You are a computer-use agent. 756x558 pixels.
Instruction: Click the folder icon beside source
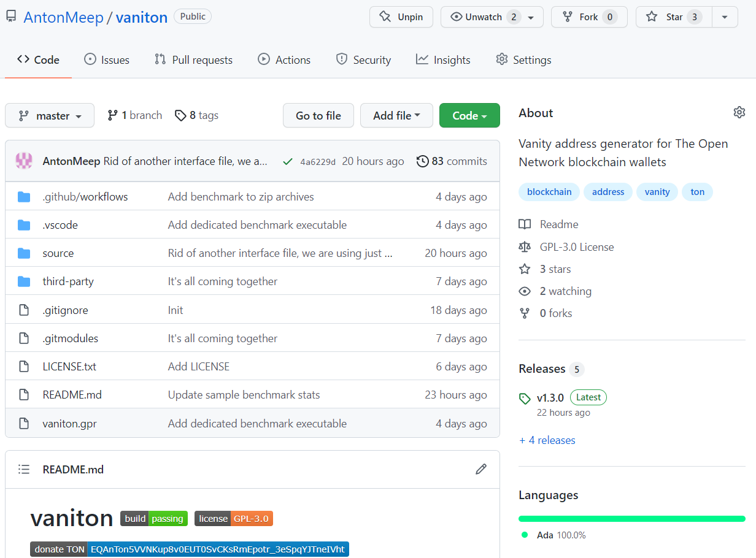[x=24, y=253]
